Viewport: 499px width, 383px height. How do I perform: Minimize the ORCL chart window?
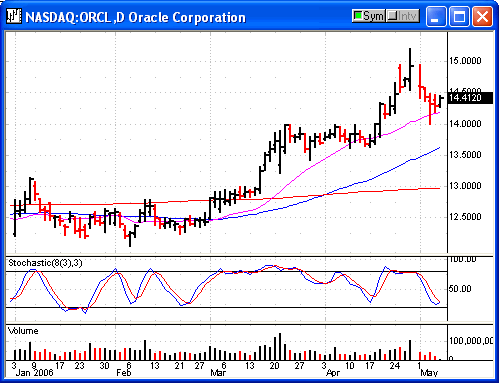436,16
